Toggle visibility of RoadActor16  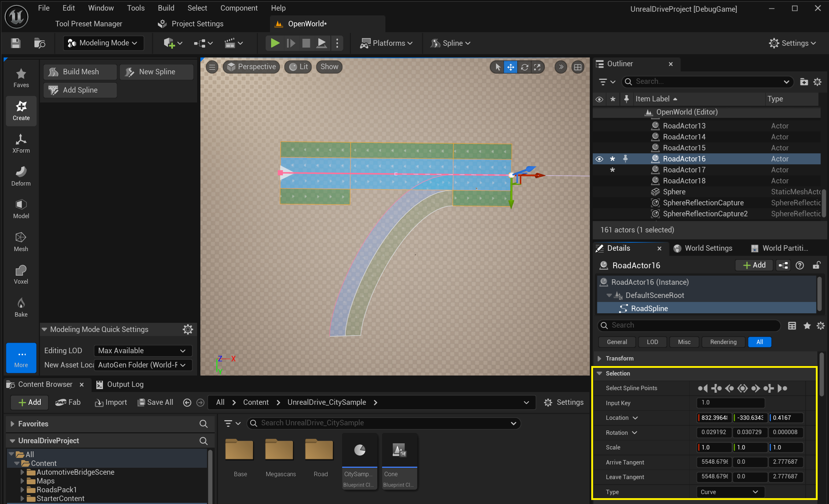[599, 159]
